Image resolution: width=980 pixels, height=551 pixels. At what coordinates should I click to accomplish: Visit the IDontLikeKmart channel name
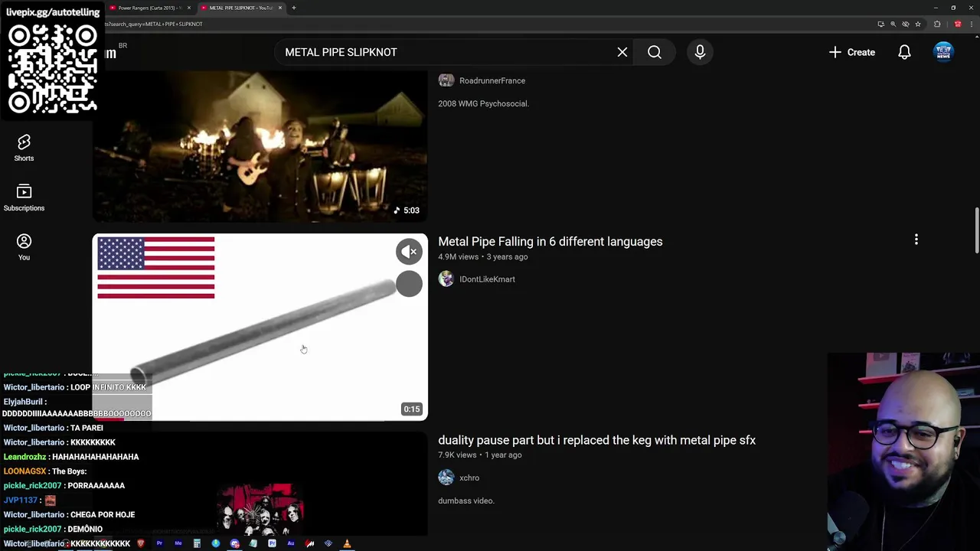click(x=487, y=279)
